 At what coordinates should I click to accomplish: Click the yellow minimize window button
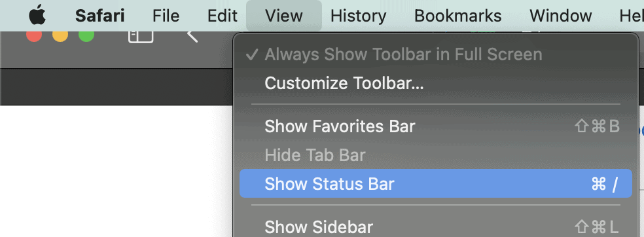tap(60, 36)
